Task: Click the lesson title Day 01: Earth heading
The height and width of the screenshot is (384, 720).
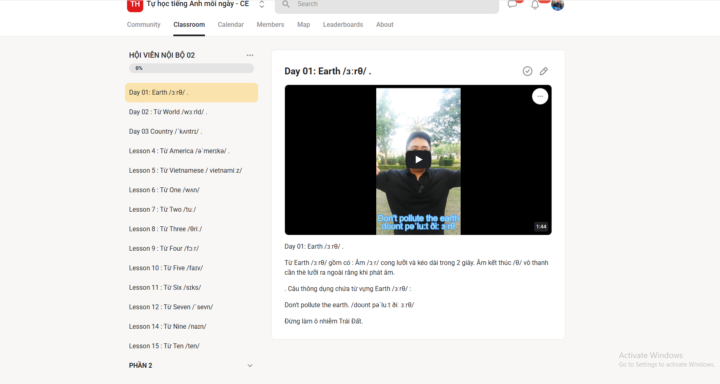Action: tap(328, 71)
